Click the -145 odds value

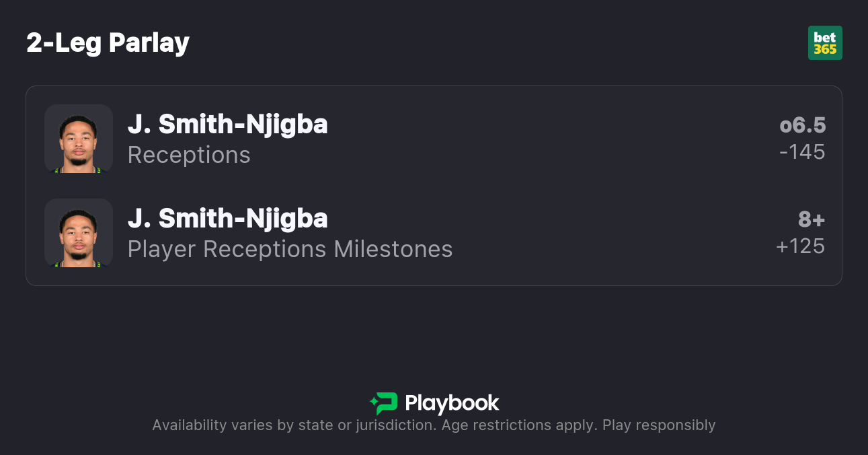click(x=802, y=152)
